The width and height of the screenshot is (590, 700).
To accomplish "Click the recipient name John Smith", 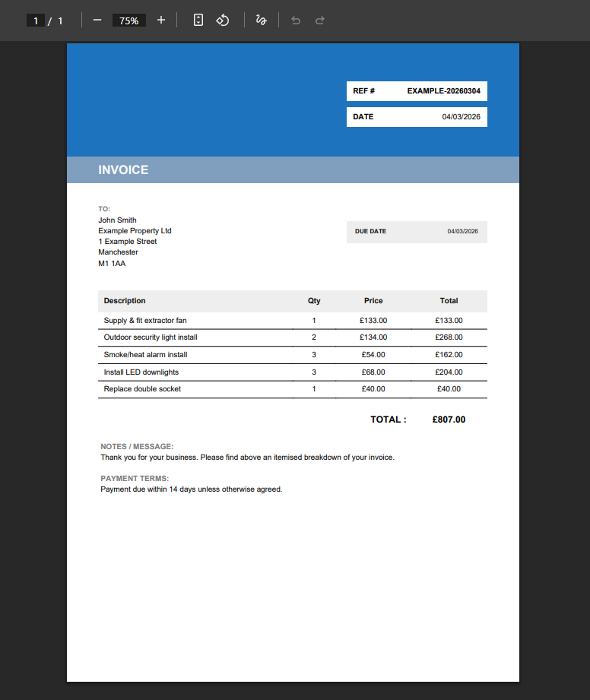I will pos(117,220).
